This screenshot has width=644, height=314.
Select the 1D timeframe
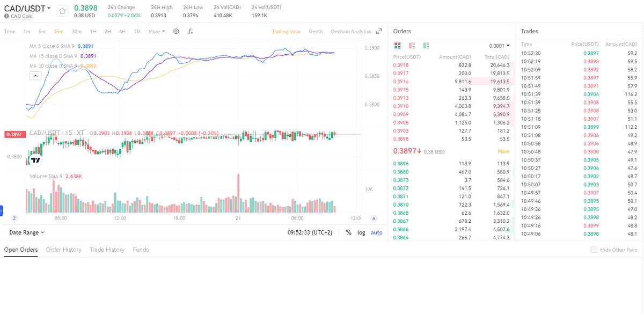tap(137, 32)
